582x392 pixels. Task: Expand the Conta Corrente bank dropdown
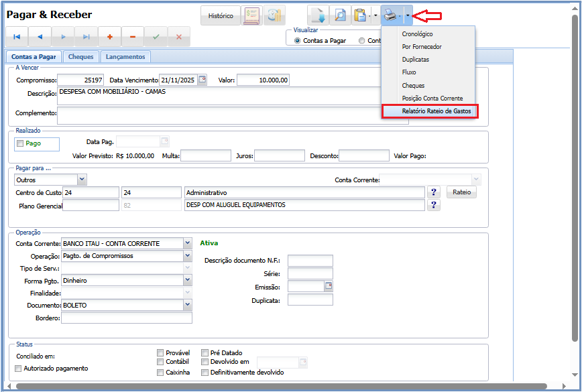point(187,243)
